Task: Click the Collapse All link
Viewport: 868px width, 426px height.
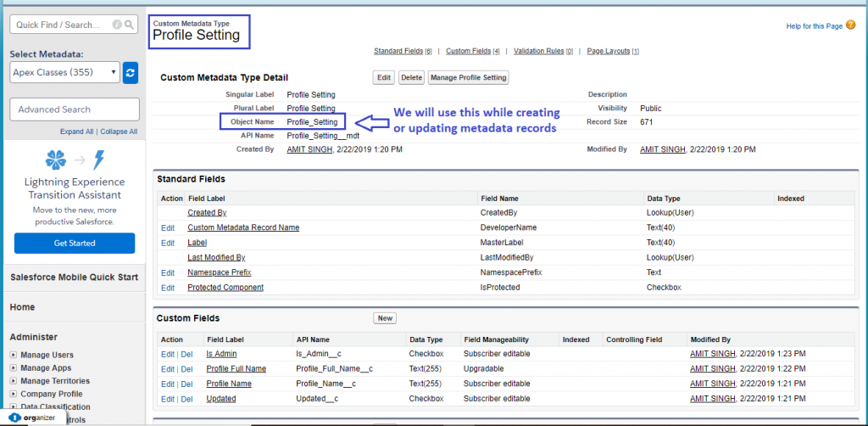Action: coord(118,132)
